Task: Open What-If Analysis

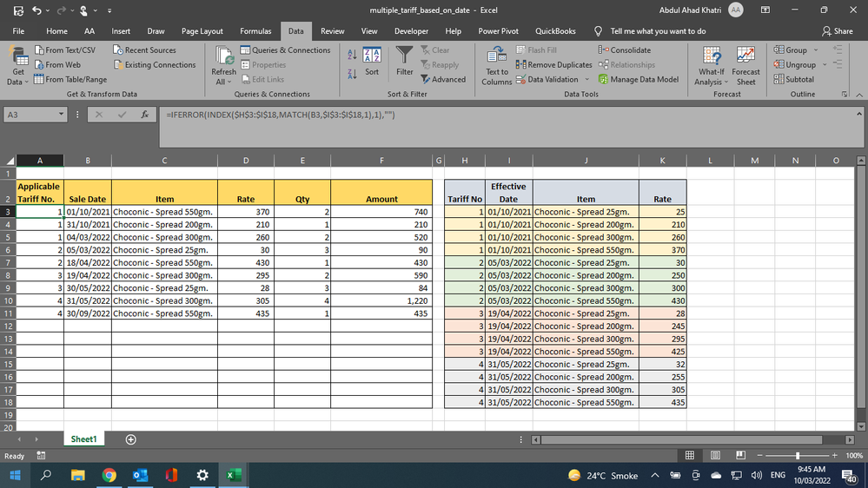Action: [x=712, y=66]
